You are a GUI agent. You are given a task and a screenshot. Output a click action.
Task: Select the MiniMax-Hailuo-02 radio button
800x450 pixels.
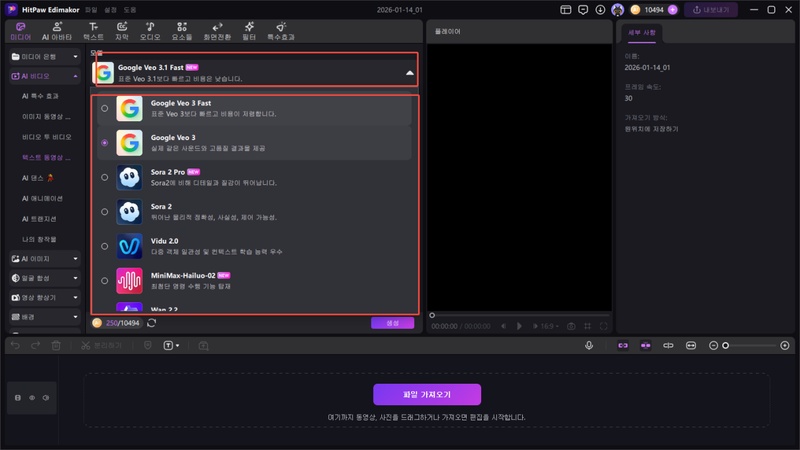tap(105, 281)
